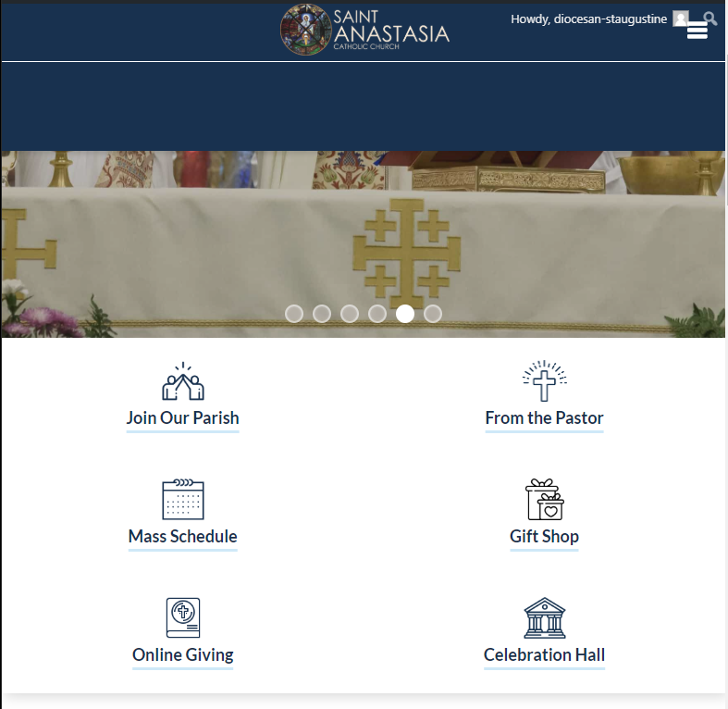This screenshot has height=709, width=728.
Task: Select the fourth slideshow dot
Action: (377, 314)
